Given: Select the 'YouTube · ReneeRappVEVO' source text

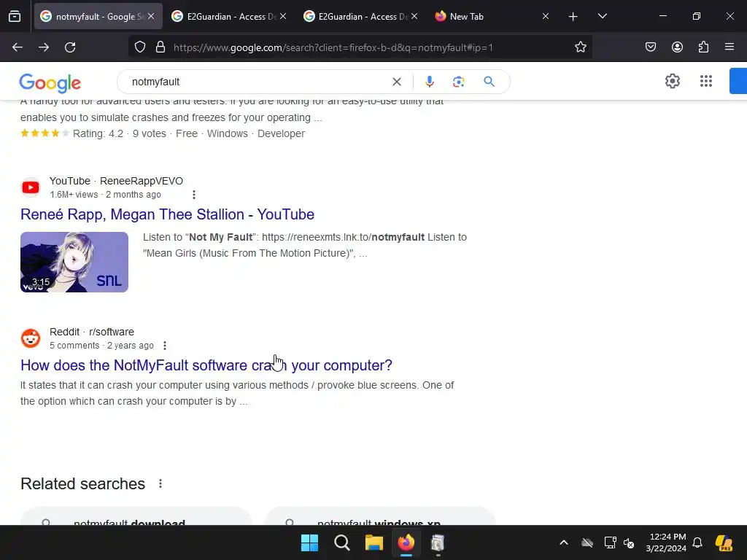Looking at the screenshot, I should click(x=116, y=181).
